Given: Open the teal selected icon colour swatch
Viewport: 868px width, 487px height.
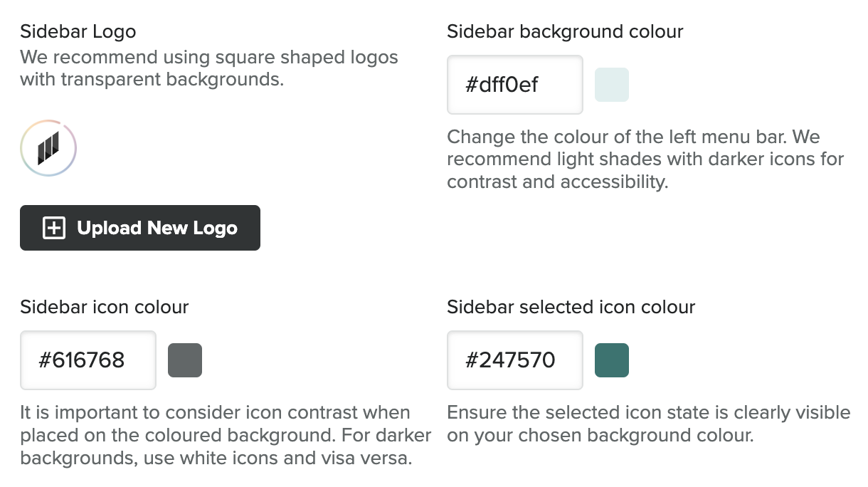Looking at the screenshot, I should click(x=611, y=360).
